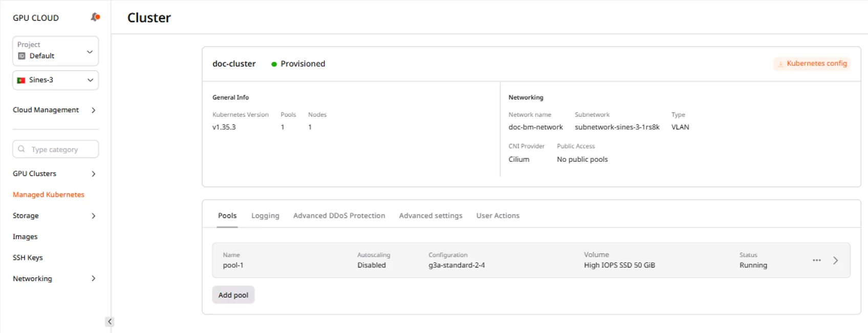
Task: Click the search magnifier icon in the sidebar
Action: point(21,149)
